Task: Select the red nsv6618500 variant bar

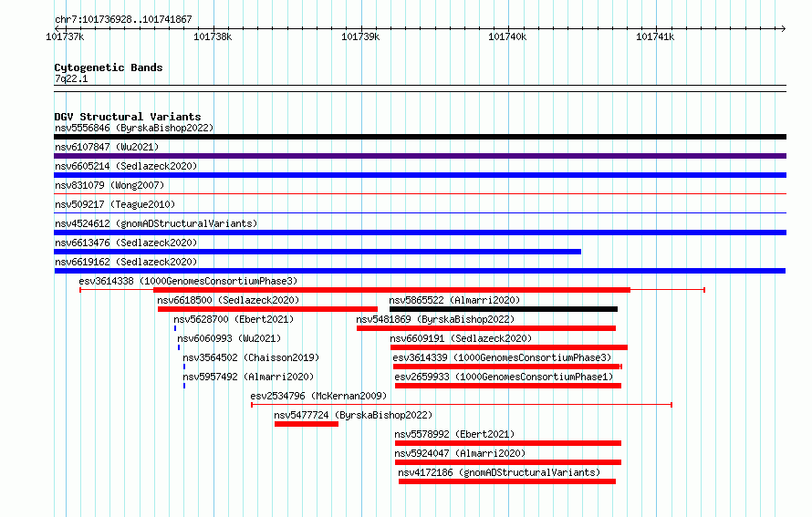Action: (267, 309)
